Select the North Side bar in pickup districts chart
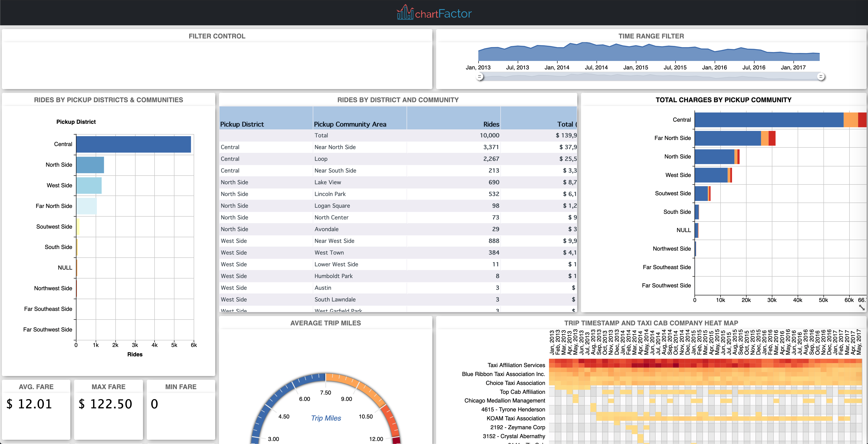The width and height of the screenshot is (868, 444). tap(90, 165)
